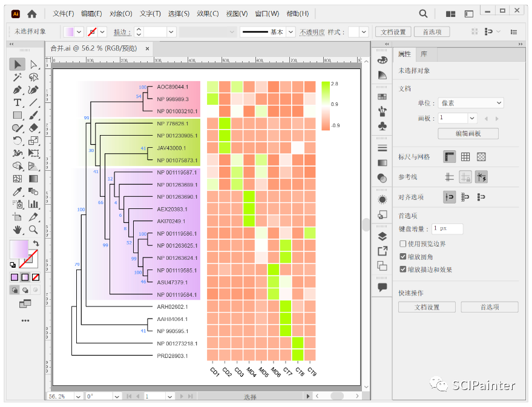
Task: Open 窗口(W) menu
Action: tap(267, 13)
